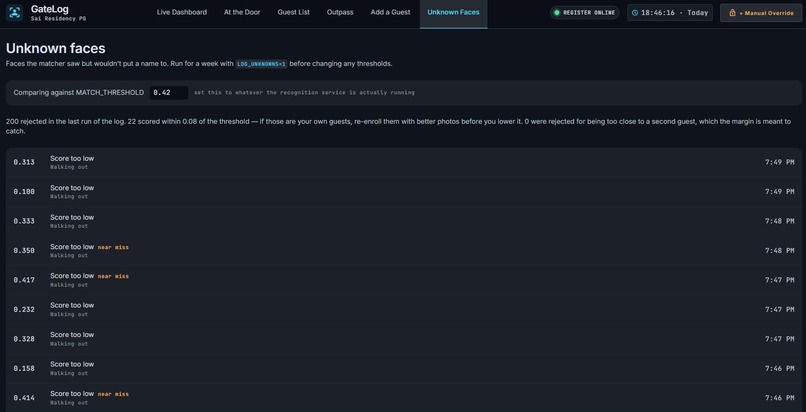Select the row with score 0.328
Viewport: 806px width, 412px height.
pyautogui.click(x=404, y=339)
